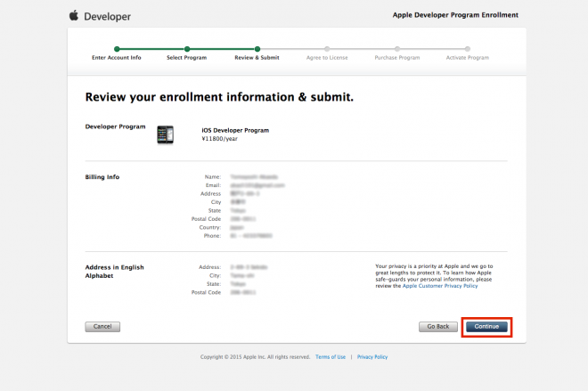588x391 pixels.
Task: Click the gray Purchase Program step dot
Action: click(397, 49)
